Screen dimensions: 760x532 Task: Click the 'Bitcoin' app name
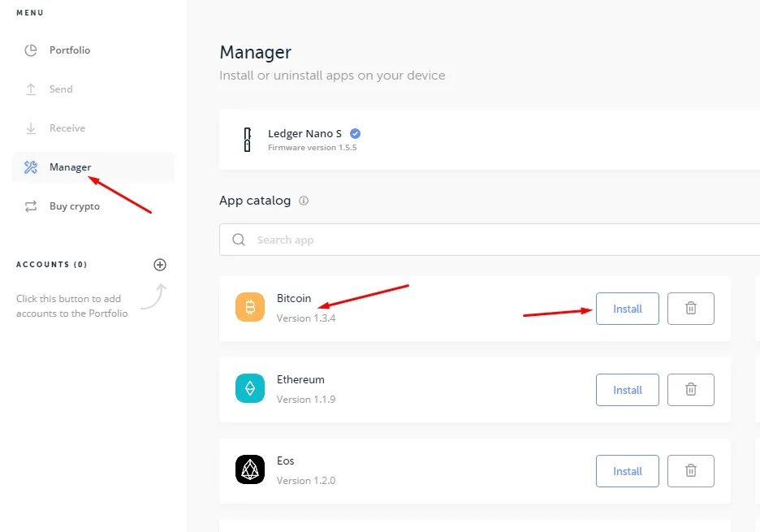[294, 298]
